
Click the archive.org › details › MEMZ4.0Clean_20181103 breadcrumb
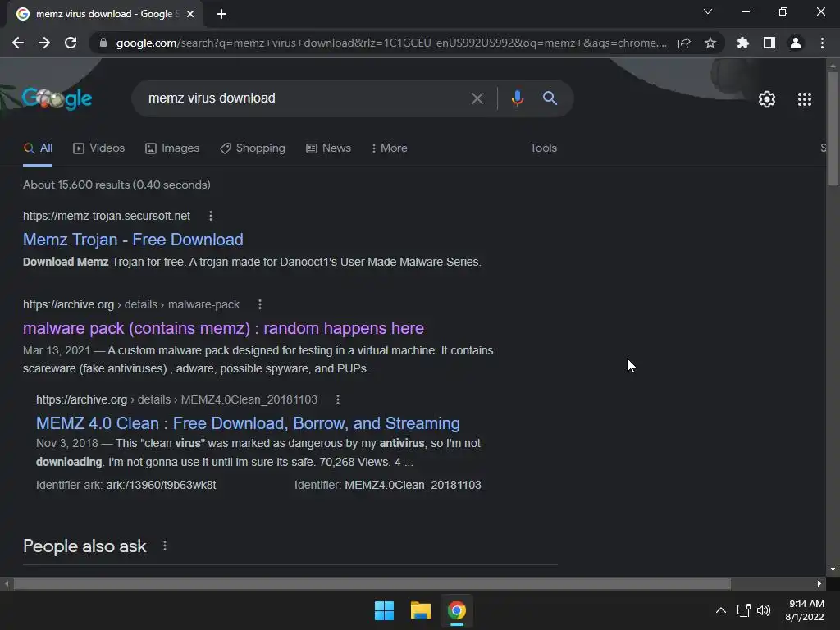[177, 399]
